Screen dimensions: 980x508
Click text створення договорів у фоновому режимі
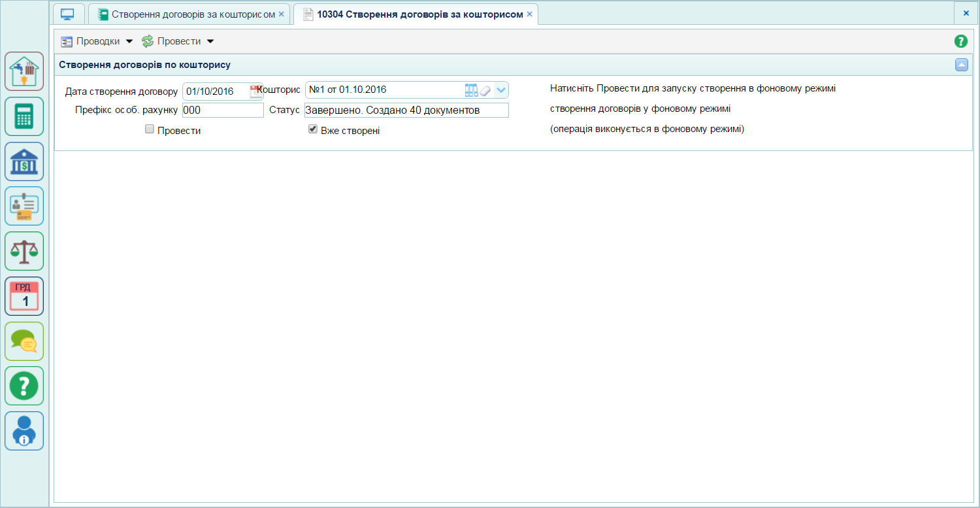click(x=640, y=109)
